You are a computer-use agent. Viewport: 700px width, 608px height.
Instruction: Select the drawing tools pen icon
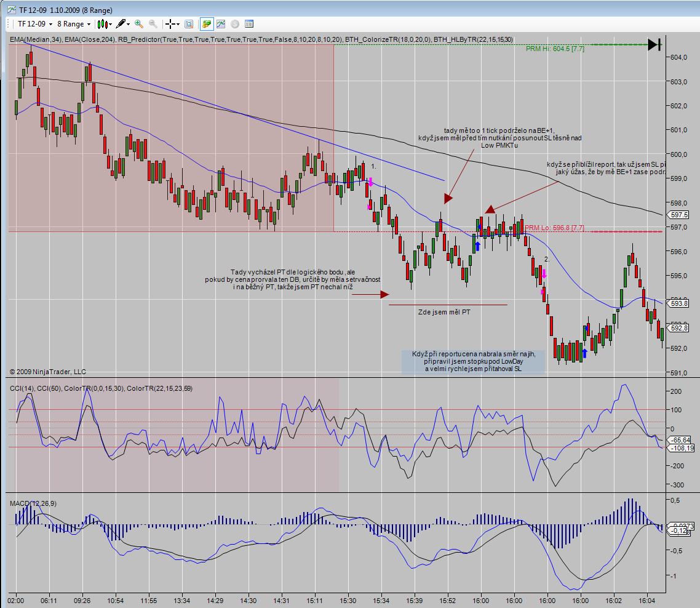tap(123, 24)
